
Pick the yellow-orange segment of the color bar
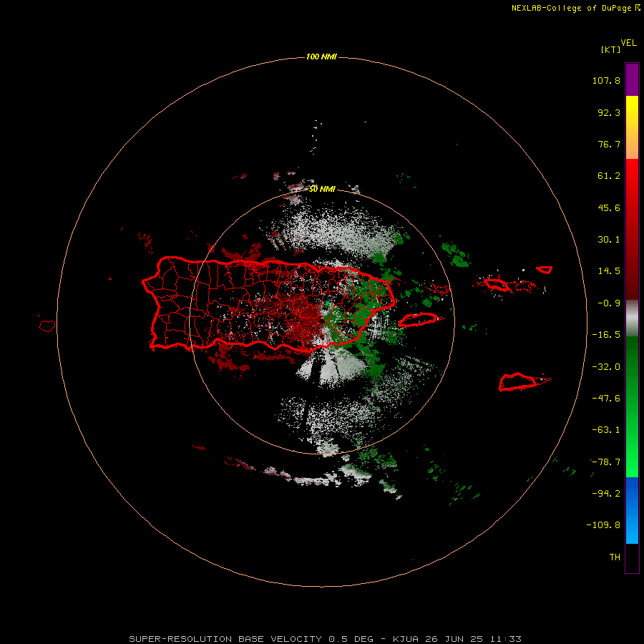[632, 127]
